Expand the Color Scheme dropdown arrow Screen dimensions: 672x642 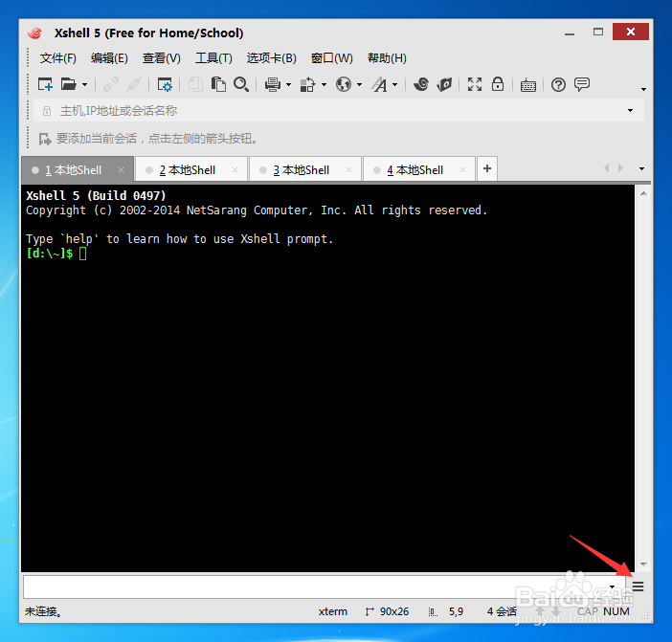click(324, 85)
